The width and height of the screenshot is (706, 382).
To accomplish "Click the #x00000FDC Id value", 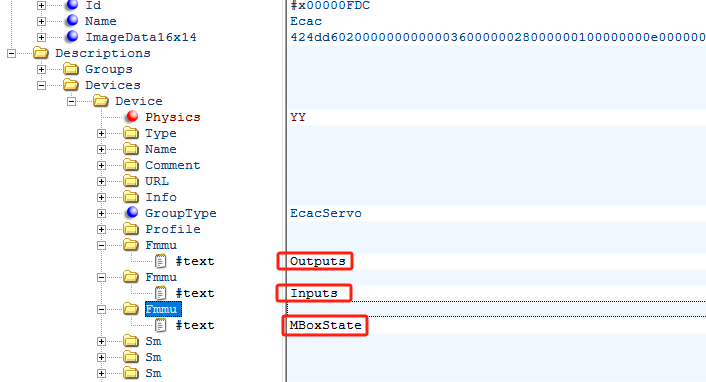I will (330, 5).
